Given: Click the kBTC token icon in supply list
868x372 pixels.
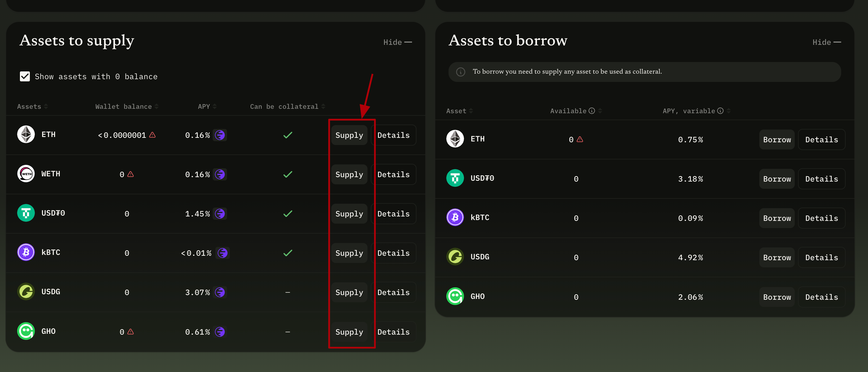Looking at the screenshot, I should (x=26, y=252).
